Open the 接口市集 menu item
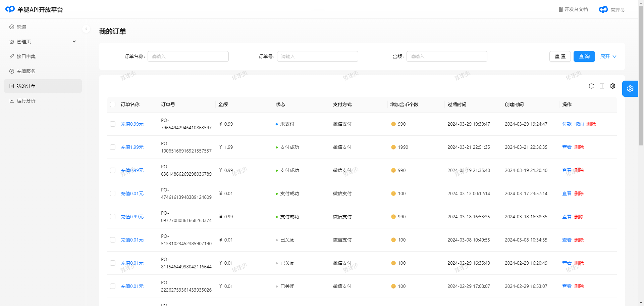 click(26, 56)
